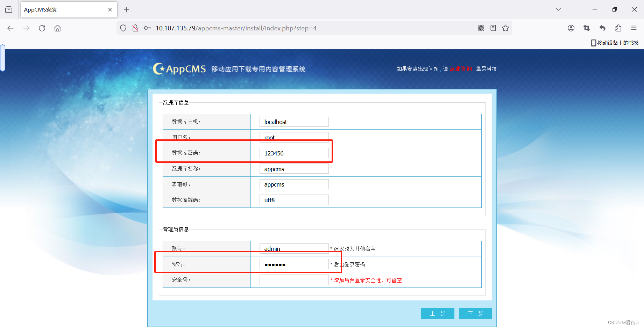Edit the 数据库密码 field
Screen dimensions: 644x328
pos(294,153)
